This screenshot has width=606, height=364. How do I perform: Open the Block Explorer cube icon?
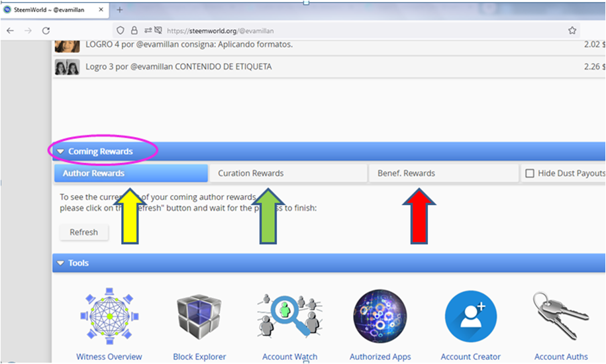pos(199,316)
